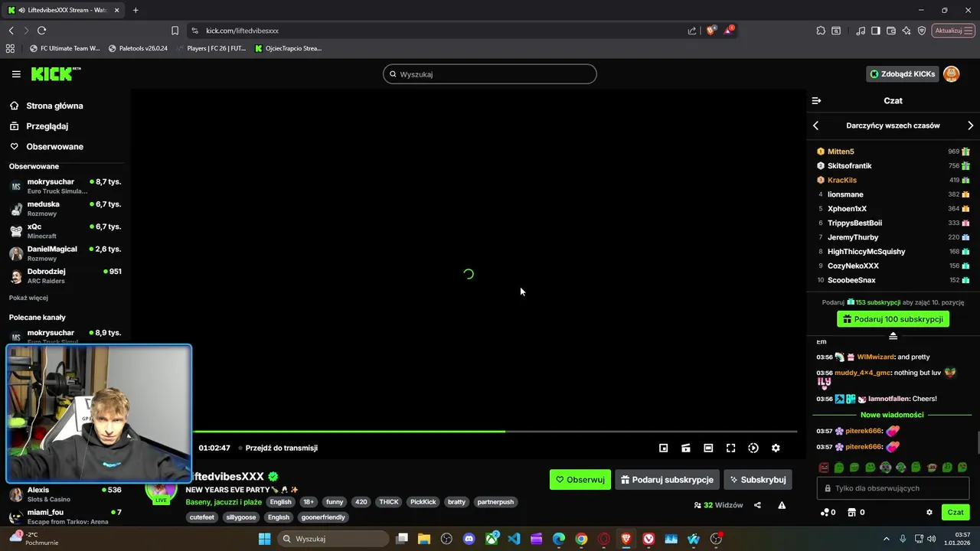The image size is (980, 551).
Task: Open the 'FC Ultimate Team W...' bookmark
Action: 64,48
